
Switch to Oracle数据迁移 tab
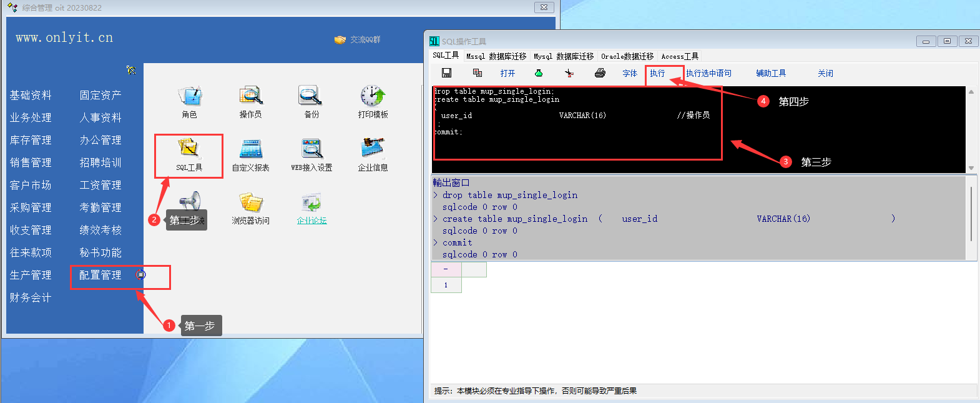coord(627,56)
